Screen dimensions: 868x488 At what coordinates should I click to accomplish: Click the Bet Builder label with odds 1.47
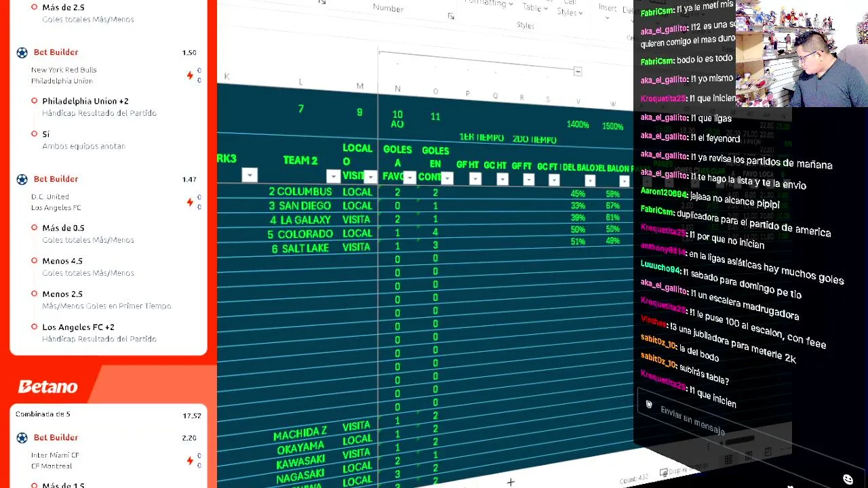(x=56, y=179)
